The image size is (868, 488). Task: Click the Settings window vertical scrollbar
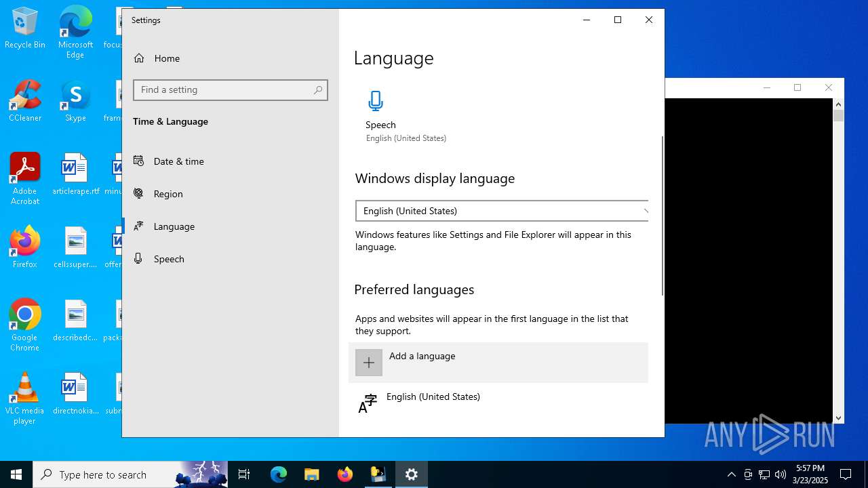662,216
